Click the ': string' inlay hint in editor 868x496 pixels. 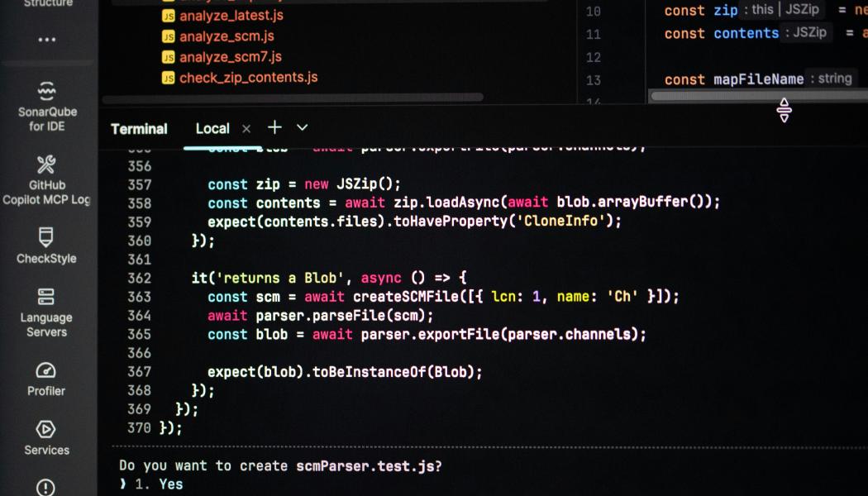pos(832,79)
